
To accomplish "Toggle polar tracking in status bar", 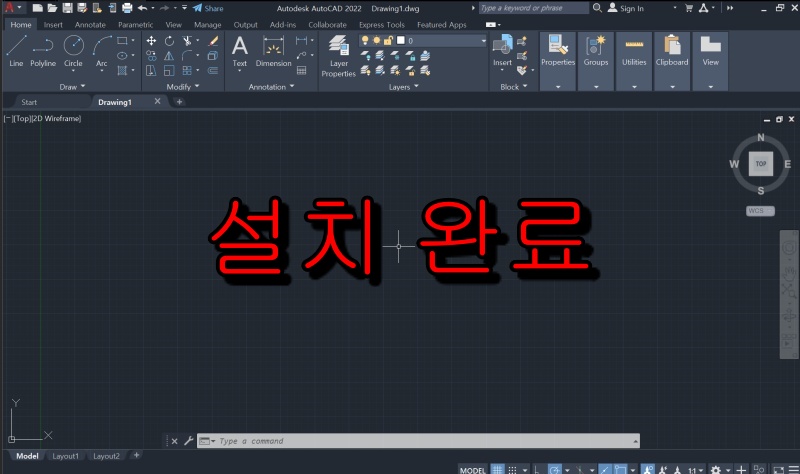I will pyautogui.click(x=555, y=469).
